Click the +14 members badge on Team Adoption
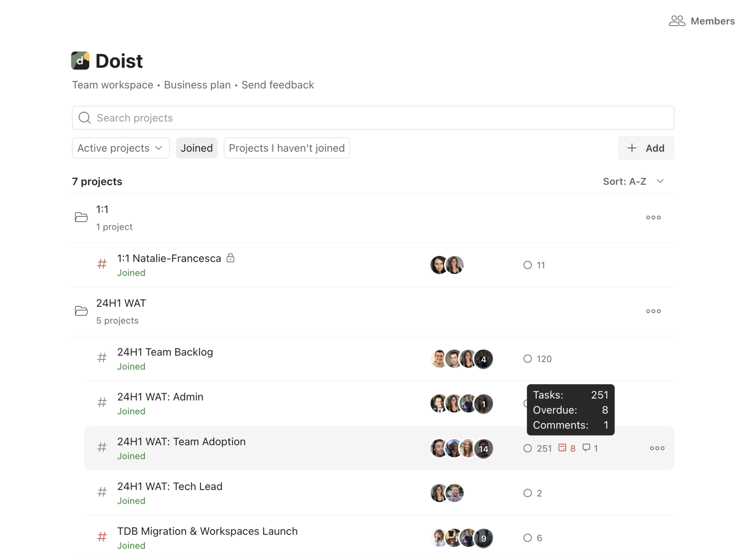Image resolution: width=748 pixels, height=560 pixels. pos(483,448)
